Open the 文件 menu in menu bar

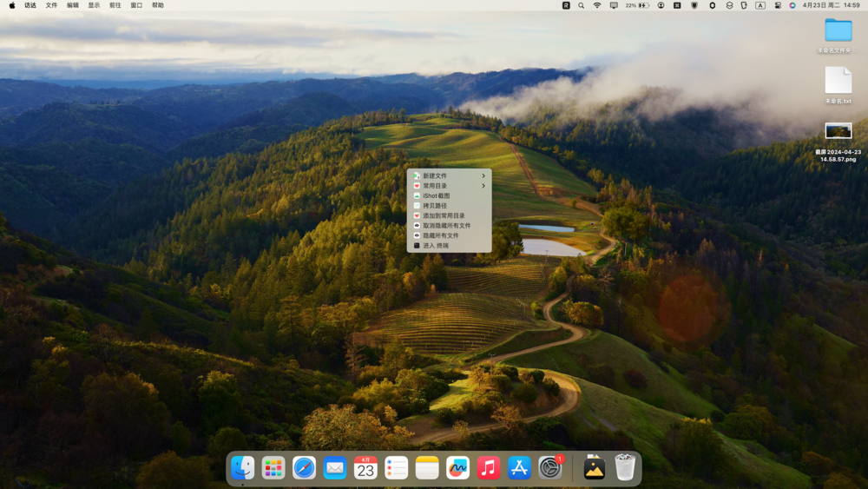click(x=51, y=5)
